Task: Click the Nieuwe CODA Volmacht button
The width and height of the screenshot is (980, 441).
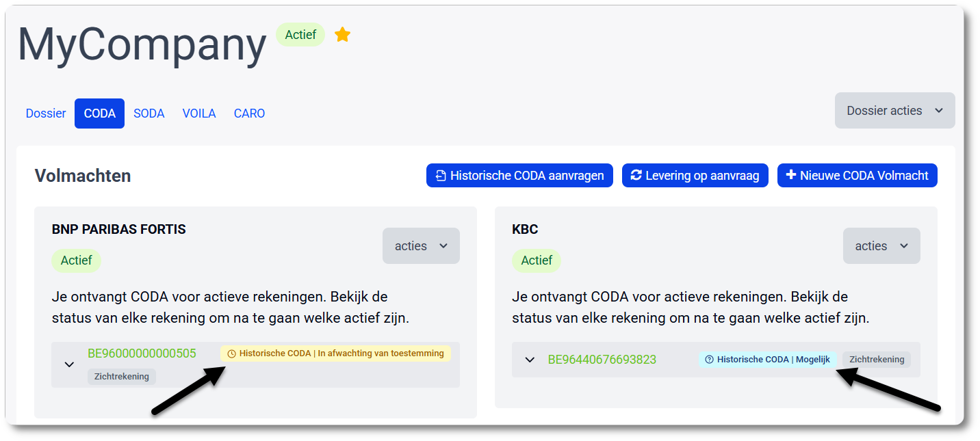Action: pos(857,175)
